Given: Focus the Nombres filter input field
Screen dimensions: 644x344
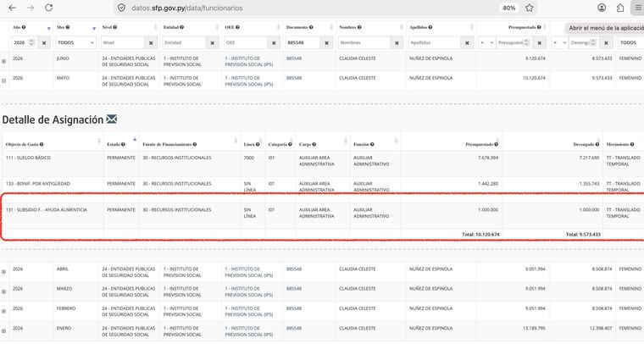Looking at the screenshot, I should 364,42.
